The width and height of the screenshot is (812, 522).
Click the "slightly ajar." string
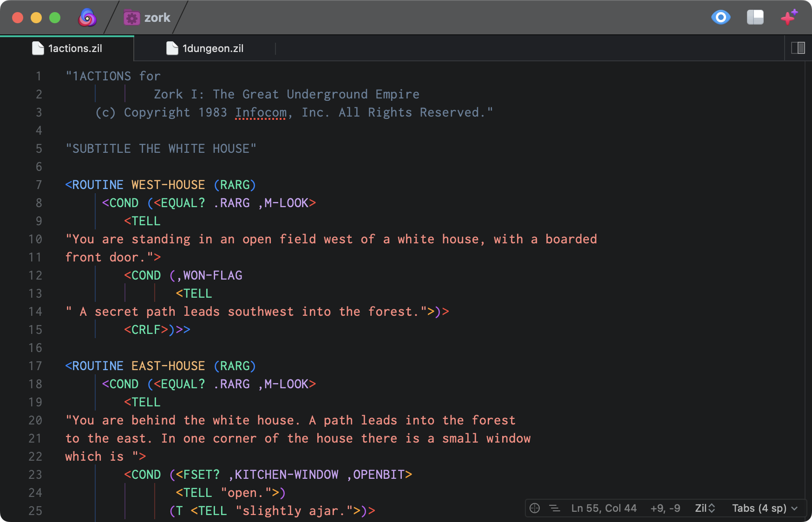[294, 511]
